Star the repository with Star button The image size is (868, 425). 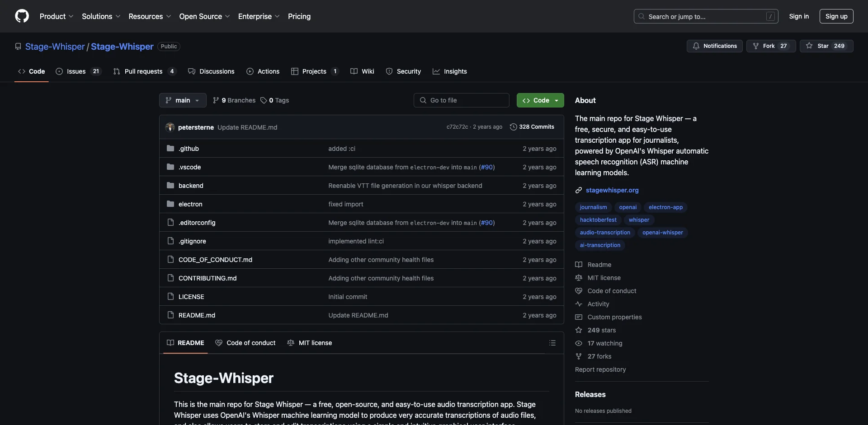(x=826, y=46)
